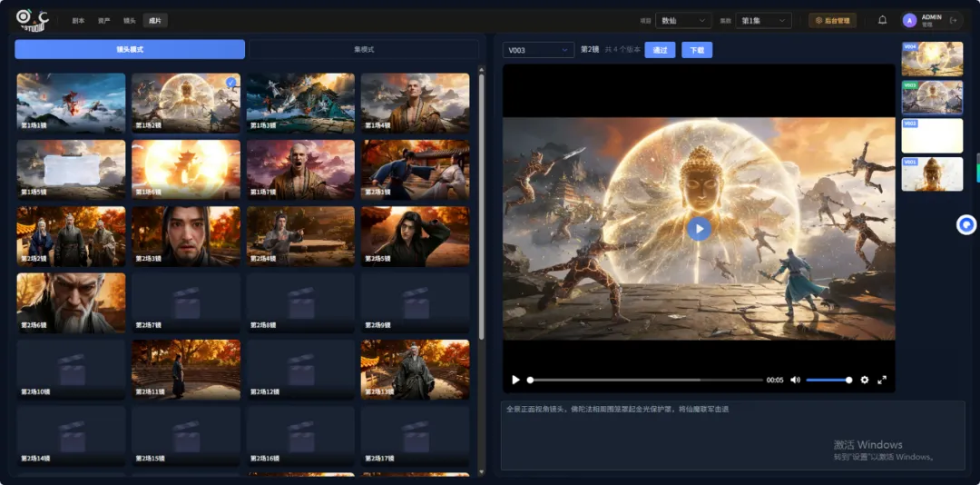Image resolution: width=980 pixels, height=485 pixels.
Task: Click the scroll-down arrow of shot list scrollbar
Action: pos(481,472)
